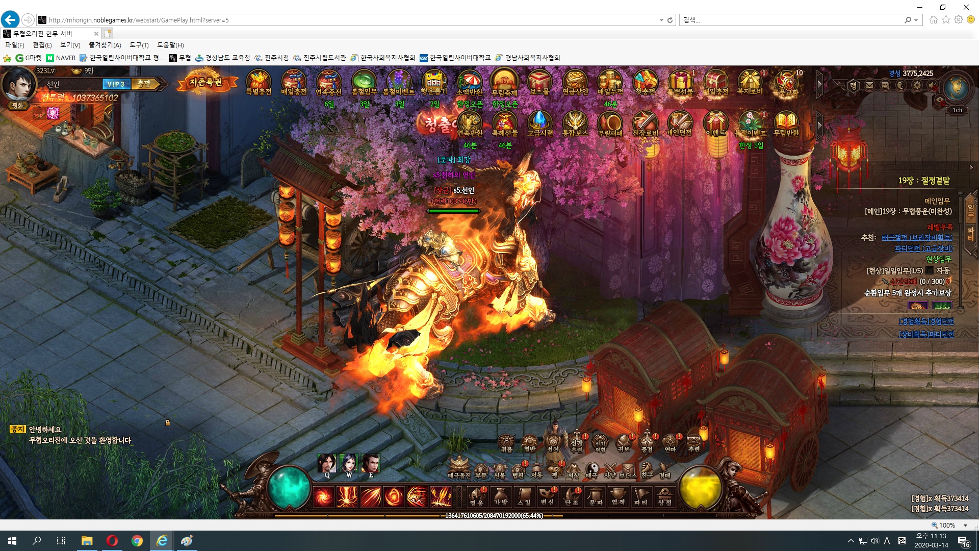The height and width of the screenshot is (551, 980).
Task: Open the 복지로비 welfare lobby icon
Action: coord(750,83)
